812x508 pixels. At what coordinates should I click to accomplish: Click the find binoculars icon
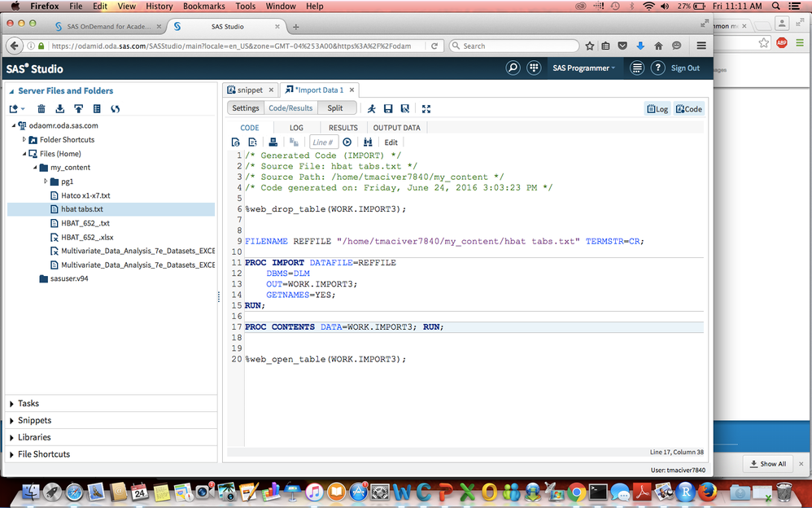(x=368, y=142)
